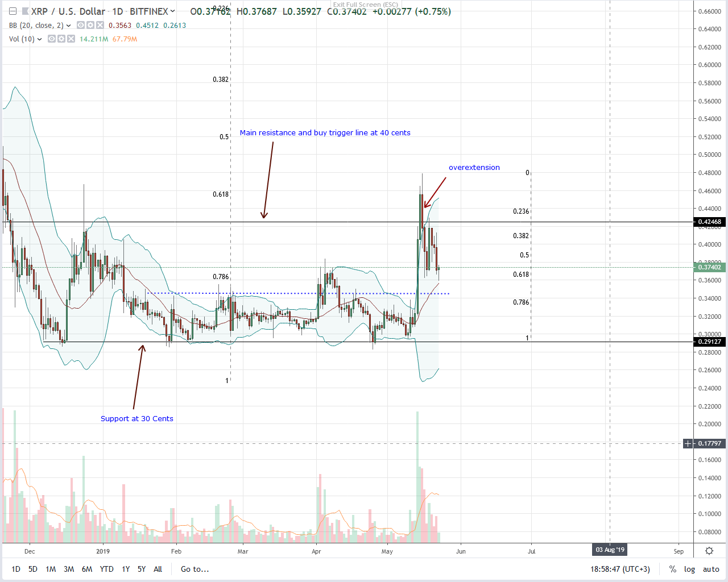Screen dimensions: 728x582
Task: Select the 3M time range
Action: click(x=69, y=569)
